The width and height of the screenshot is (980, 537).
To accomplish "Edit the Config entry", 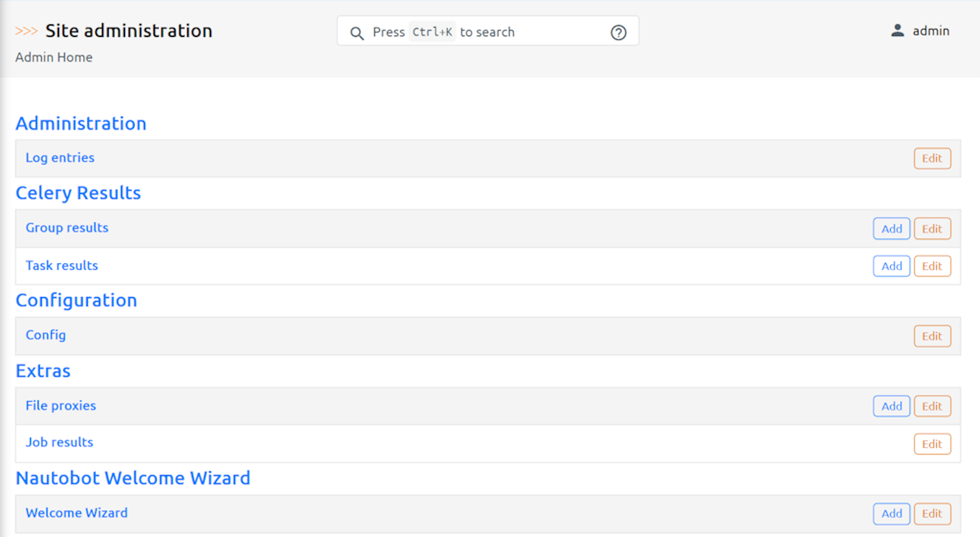I will click(932, 336).
